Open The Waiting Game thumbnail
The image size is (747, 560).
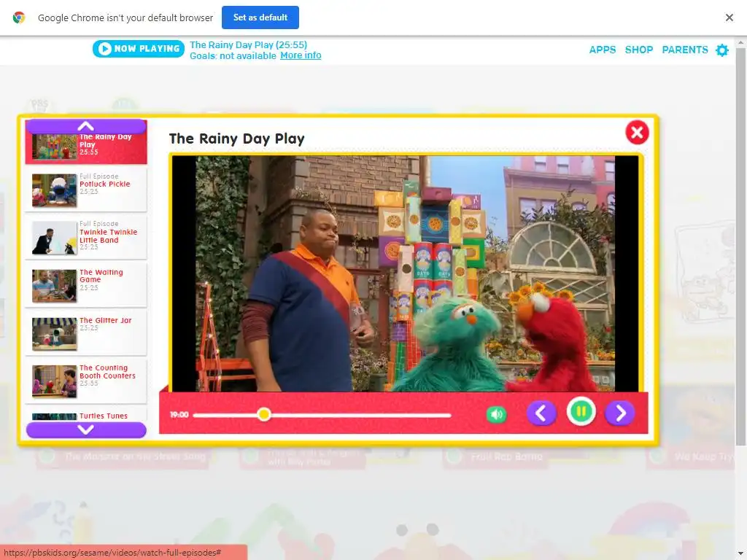[x=54, y=286]
